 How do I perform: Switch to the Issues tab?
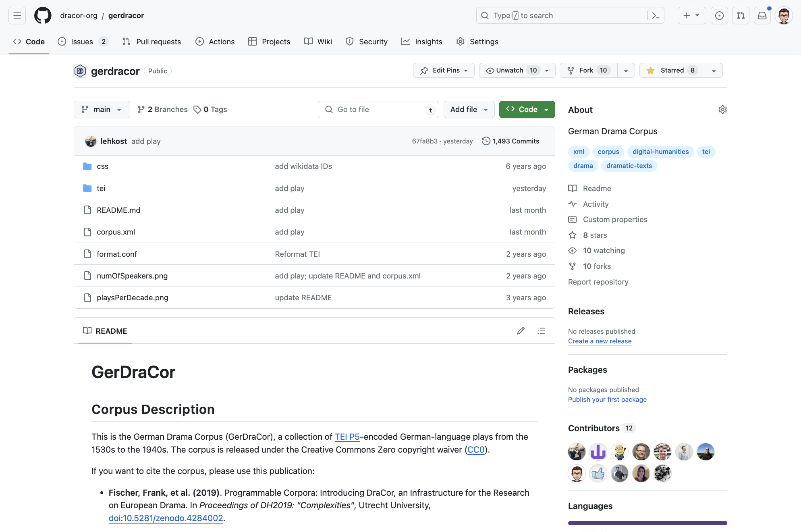click(x=83, y=42)
